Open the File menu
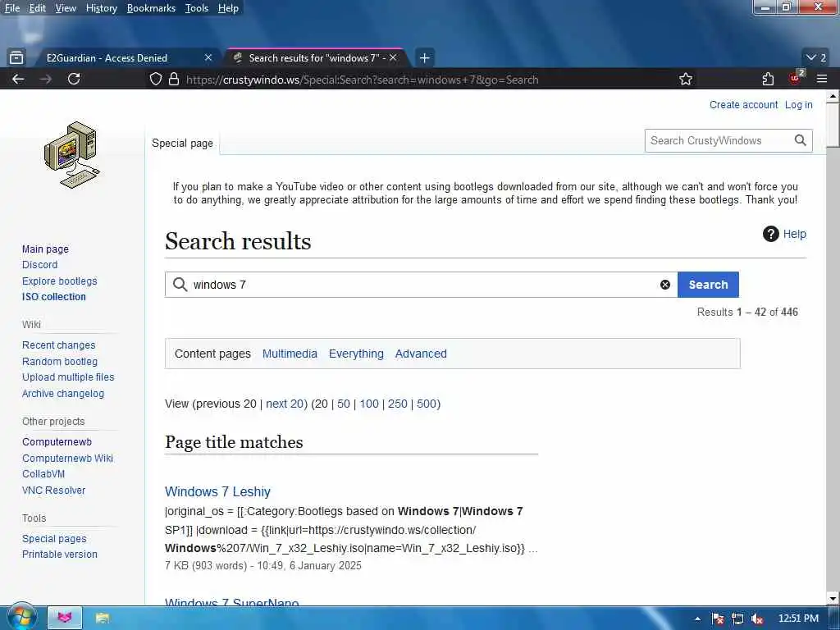 click(x=11, y=8)
